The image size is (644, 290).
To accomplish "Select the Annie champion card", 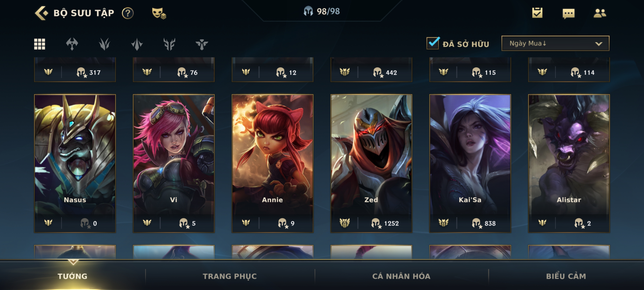I will coord(272,163).
